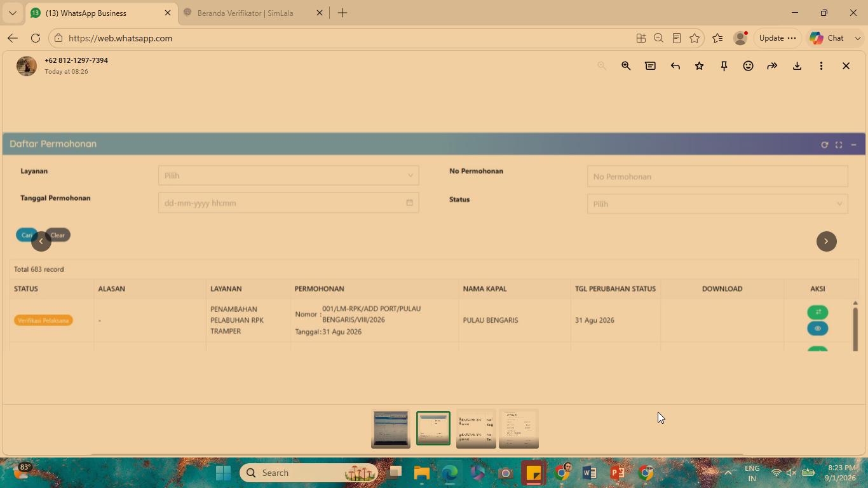This screenshot has width=868, height=488.
Task: Pin the message using the pin icon
Action: tap(724, 65)
